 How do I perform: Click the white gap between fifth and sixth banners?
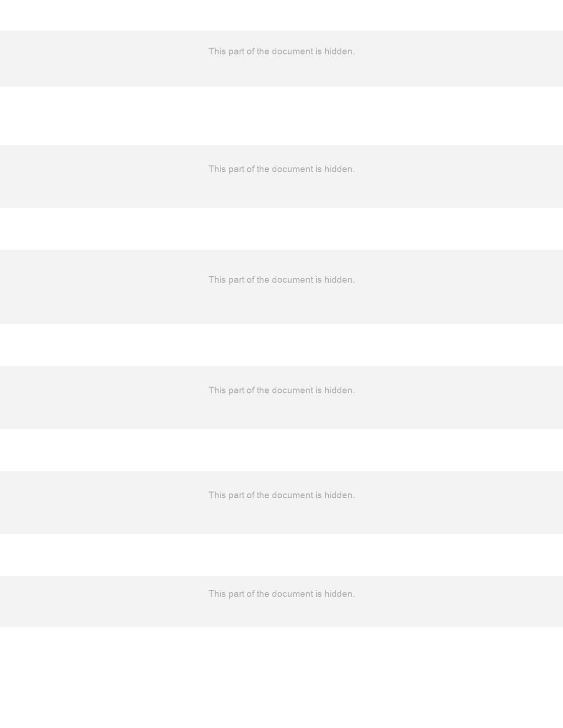click(281, 555)
